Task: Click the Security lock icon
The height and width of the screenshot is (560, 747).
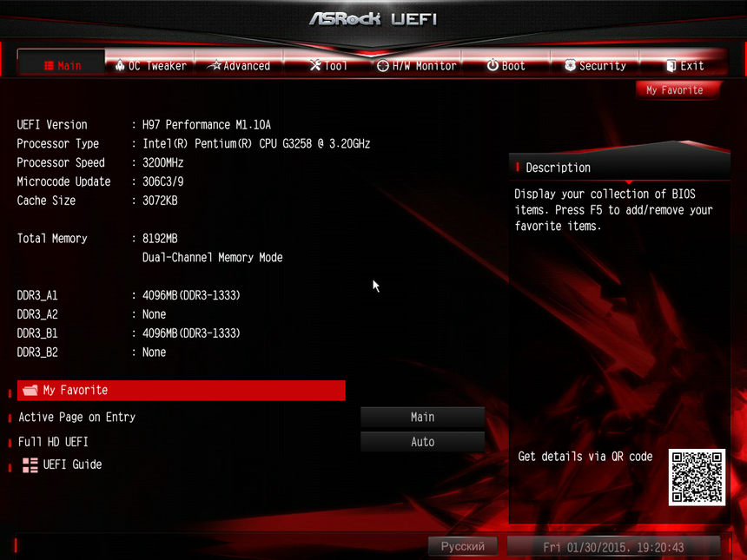Action: pos(571,65)
